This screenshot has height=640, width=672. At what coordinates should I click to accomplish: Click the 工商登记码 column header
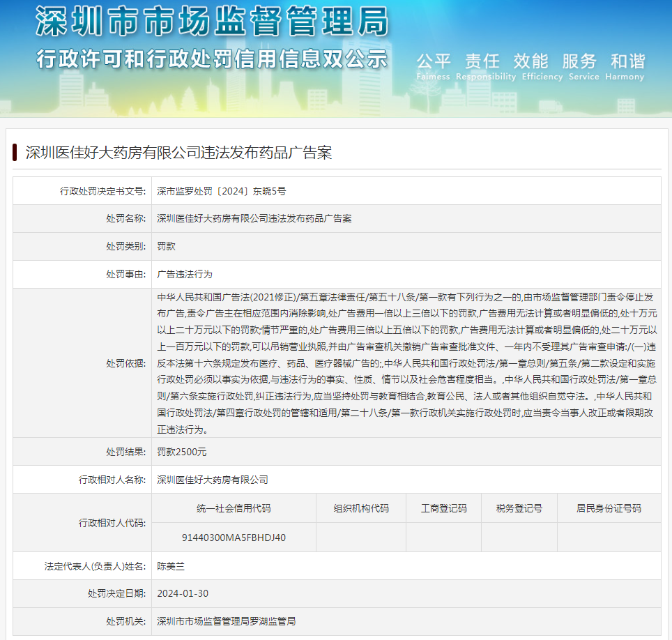tap(443, 508)
